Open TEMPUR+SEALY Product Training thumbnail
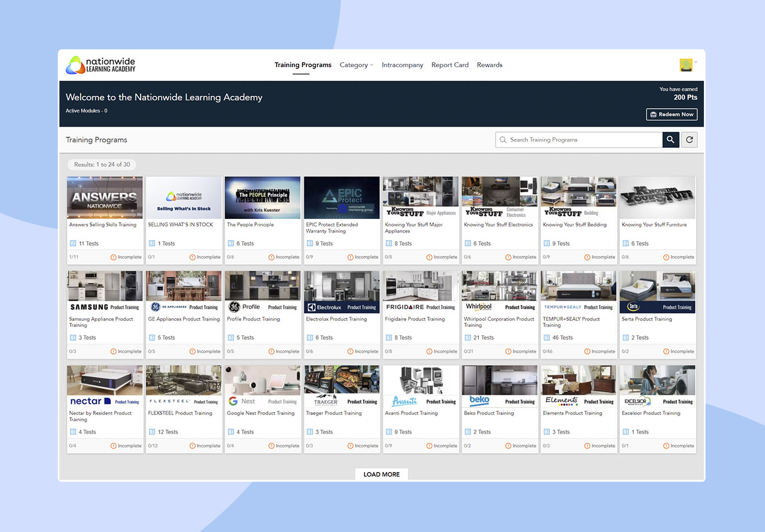765x532 pixels. (579, 292)
